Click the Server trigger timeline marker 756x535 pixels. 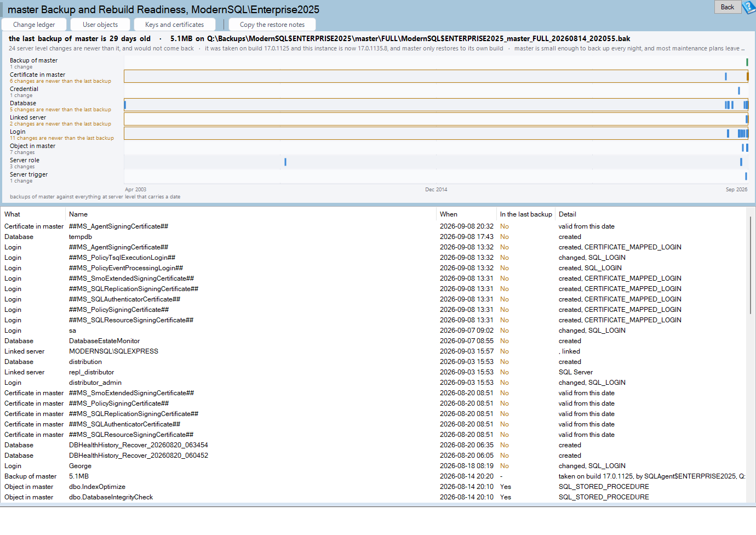(746, 176)
